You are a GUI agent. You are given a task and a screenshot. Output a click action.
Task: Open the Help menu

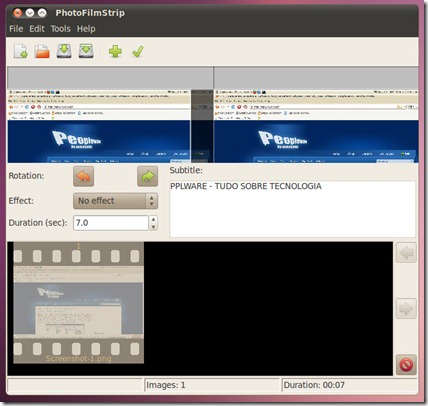pyautogui.click(x=86, y=29)
